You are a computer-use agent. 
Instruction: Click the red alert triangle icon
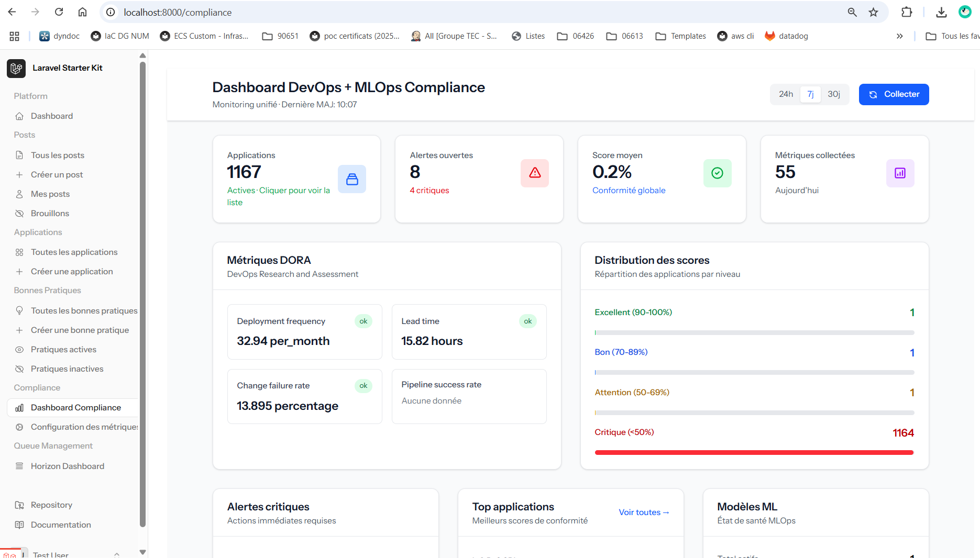(535, 173)
